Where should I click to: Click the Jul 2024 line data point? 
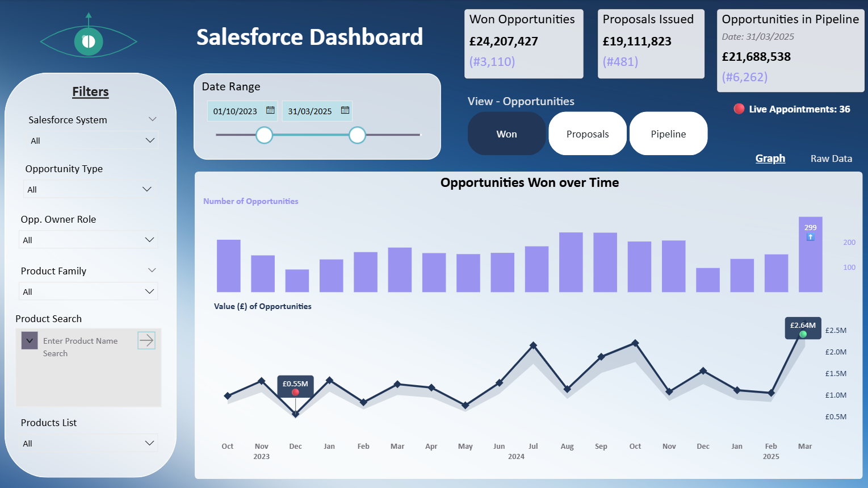[x=533, y=345]
